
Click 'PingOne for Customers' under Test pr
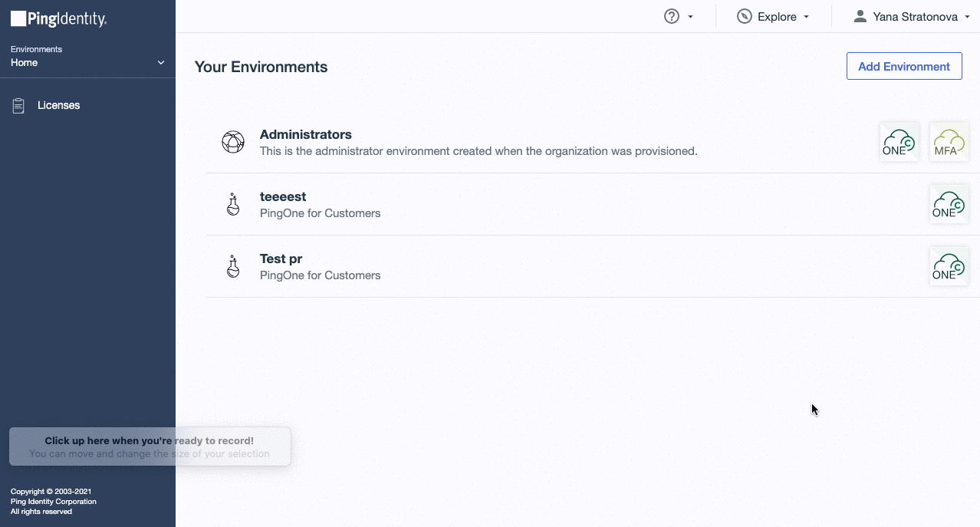[x=320, y=275]
